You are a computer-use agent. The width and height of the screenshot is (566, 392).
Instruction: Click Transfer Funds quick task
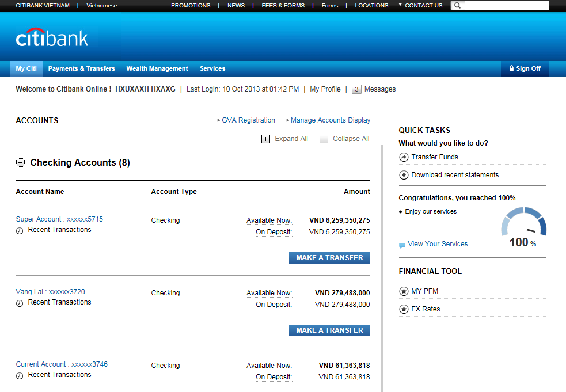click(x=435, y=157)
